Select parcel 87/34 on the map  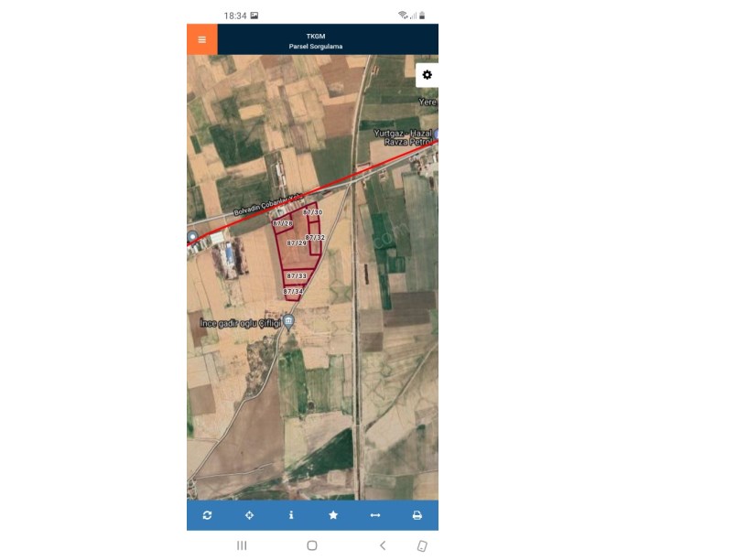[293, 291]
